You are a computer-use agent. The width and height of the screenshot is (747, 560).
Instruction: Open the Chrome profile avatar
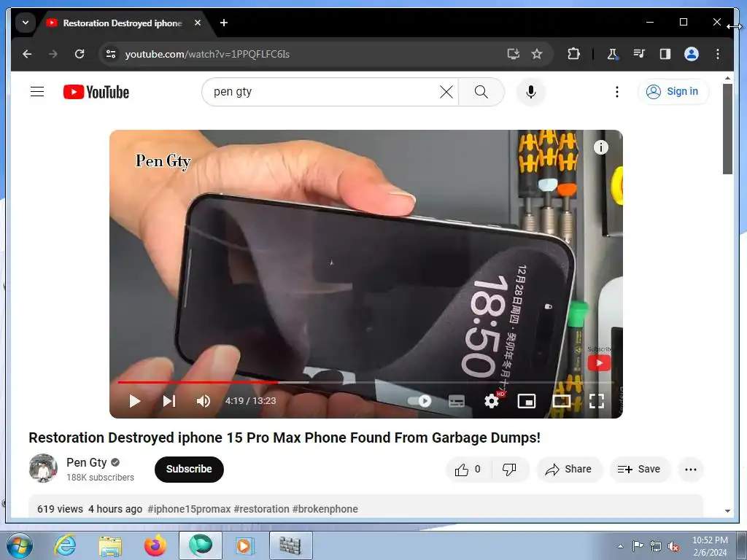[x=692, y=54]
